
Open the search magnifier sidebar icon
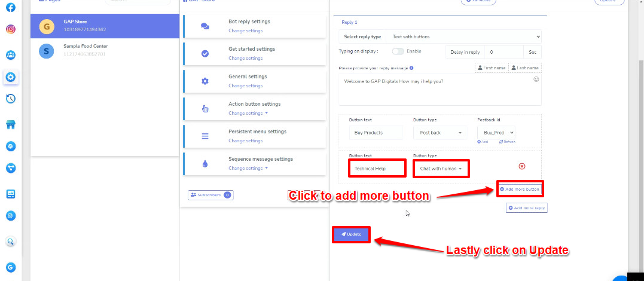pyautogui.click(x=11, y=242)
